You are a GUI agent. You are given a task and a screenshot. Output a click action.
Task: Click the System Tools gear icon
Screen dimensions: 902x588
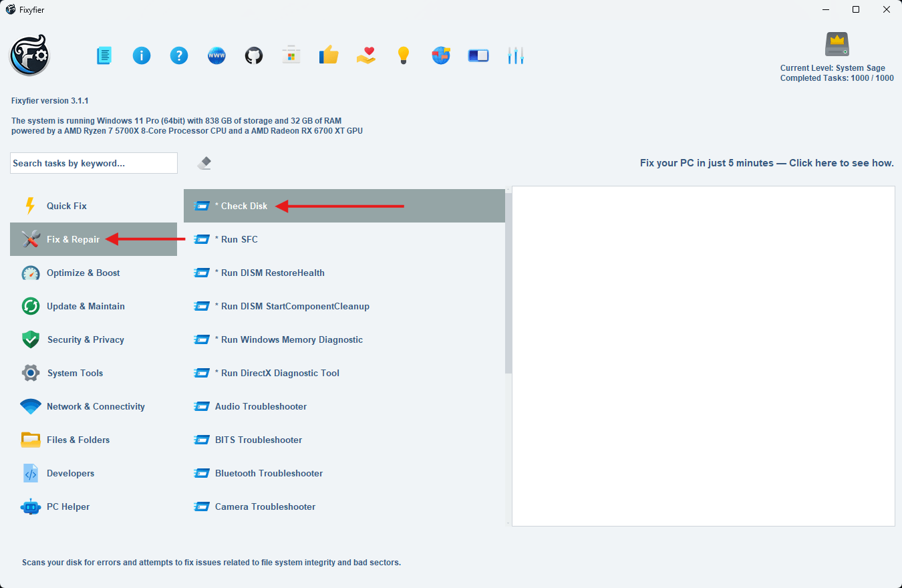[x=31, y=373]
